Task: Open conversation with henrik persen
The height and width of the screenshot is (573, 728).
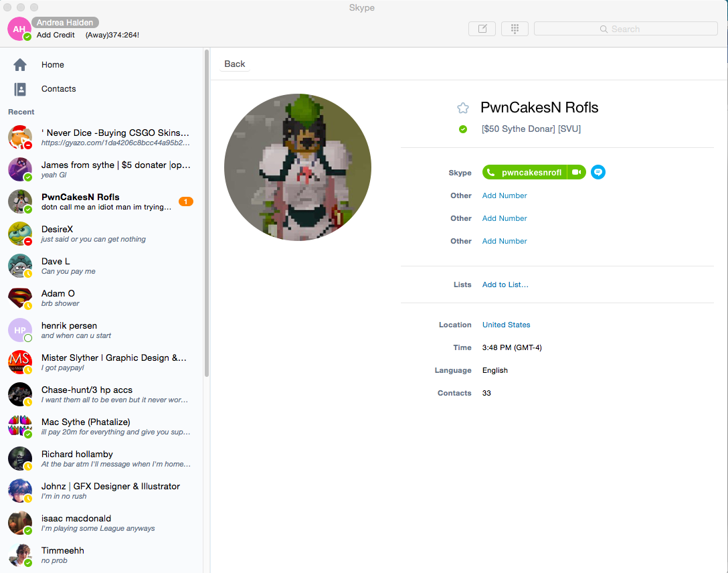Action: click(101, 330)
